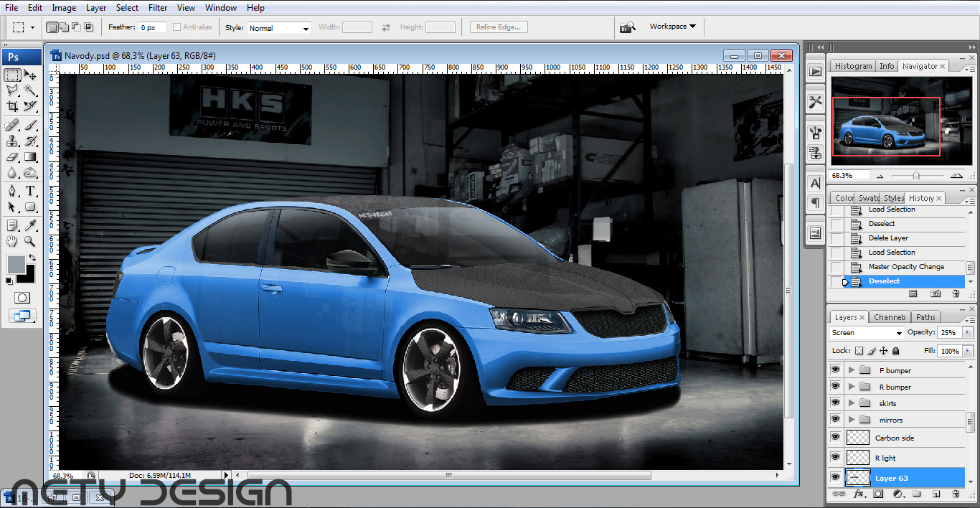Select the Blur tool

[x=12, y=172]
